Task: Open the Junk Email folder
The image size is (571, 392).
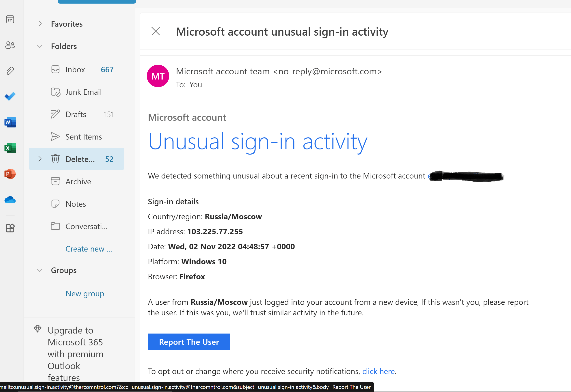Action: pos(76,92)
